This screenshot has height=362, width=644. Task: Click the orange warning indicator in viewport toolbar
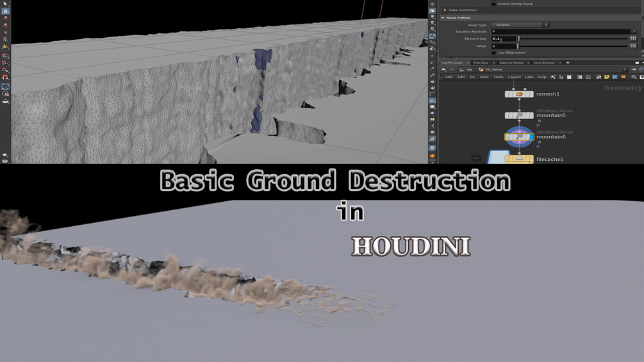(433, 156)
